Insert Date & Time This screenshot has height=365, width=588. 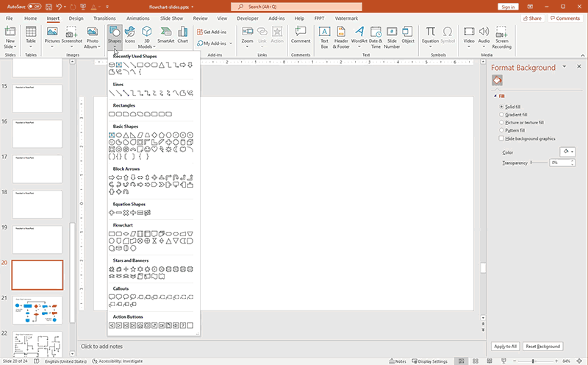tap(376, 38)
